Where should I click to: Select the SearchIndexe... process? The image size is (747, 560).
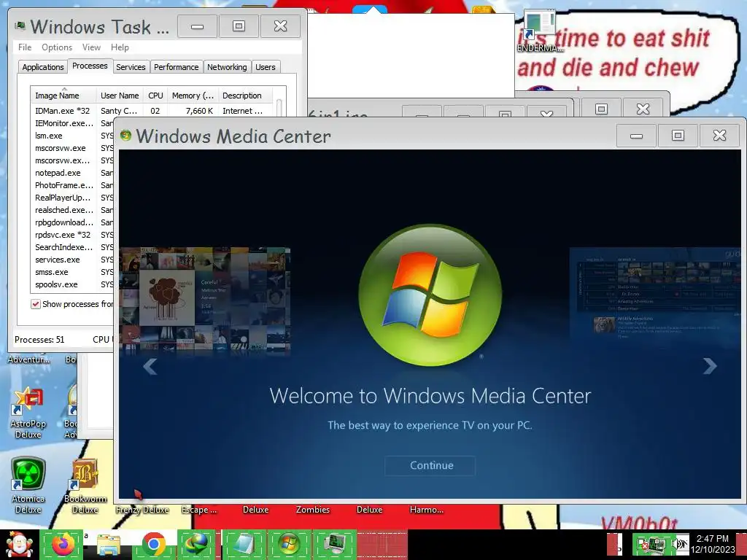click(x=72, y=246)
